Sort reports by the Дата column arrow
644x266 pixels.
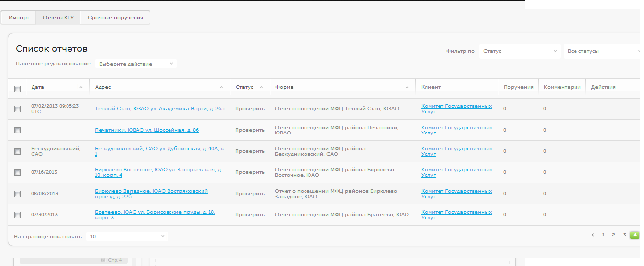pyautogui.click(x=81, y=87)
